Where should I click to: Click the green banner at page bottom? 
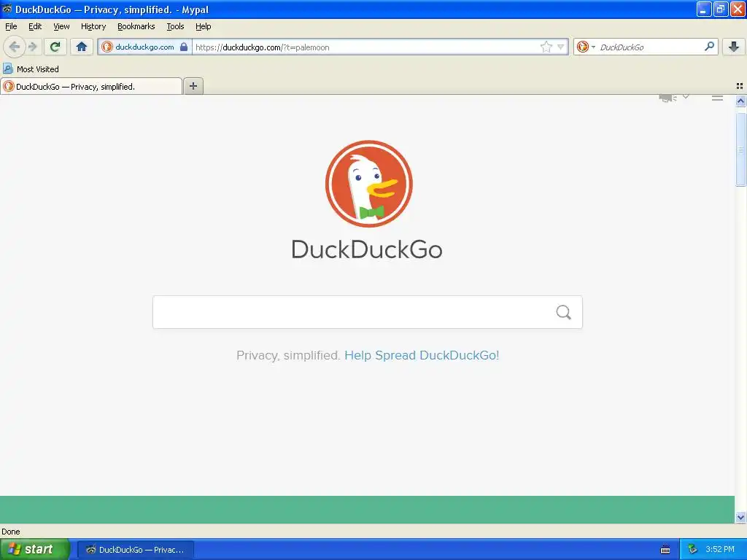(x=367, y=510)
